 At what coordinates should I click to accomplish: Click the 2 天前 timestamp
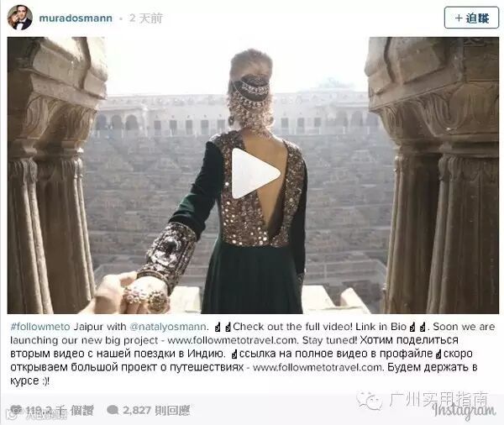146,18
